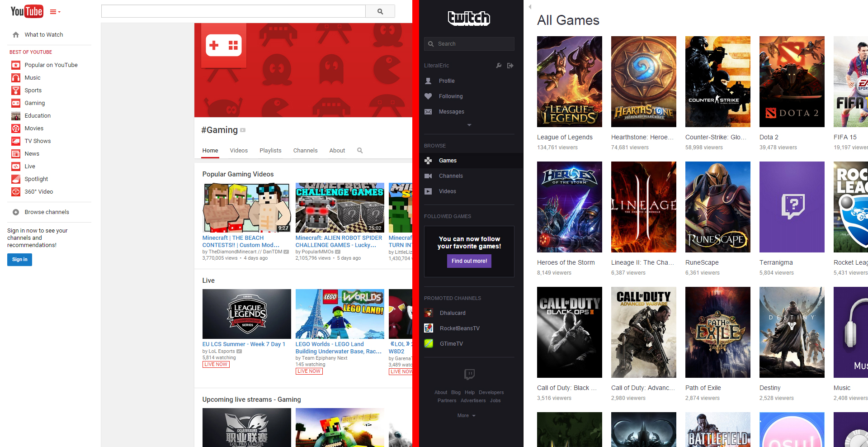Open the EU LCS Summer Week 7 link
868x447 pixels.
[x=244, y=344]
